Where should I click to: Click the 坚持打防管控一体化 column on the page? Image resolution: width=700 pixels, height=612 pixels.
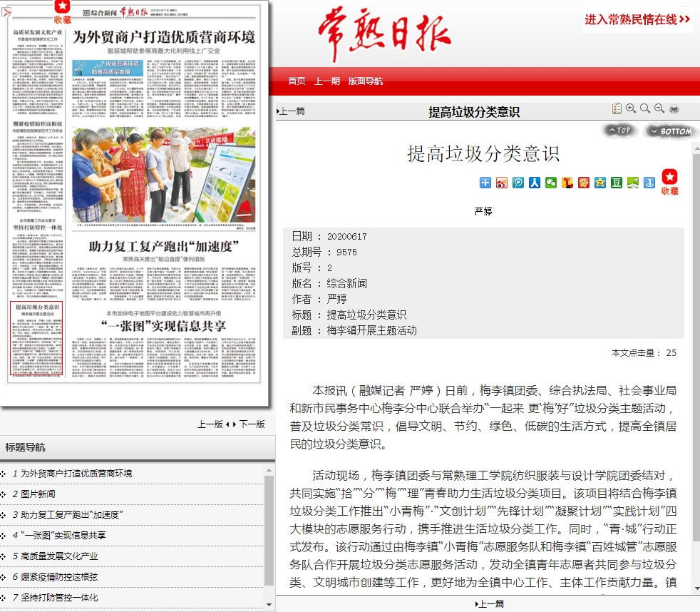click(x=38, y=258)
